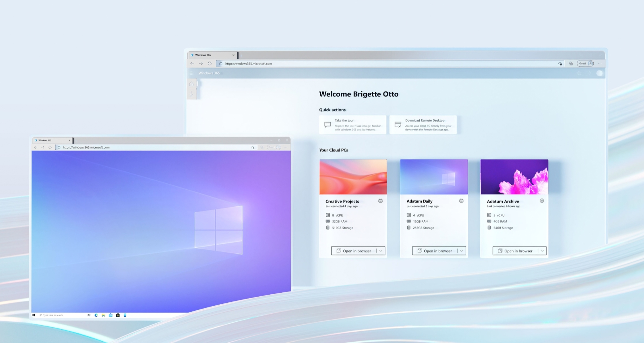Expand dropdown arrow beside Adatum Daily Open in browser
This screenshot has width=644, height=343.
[x=462, y=251]
